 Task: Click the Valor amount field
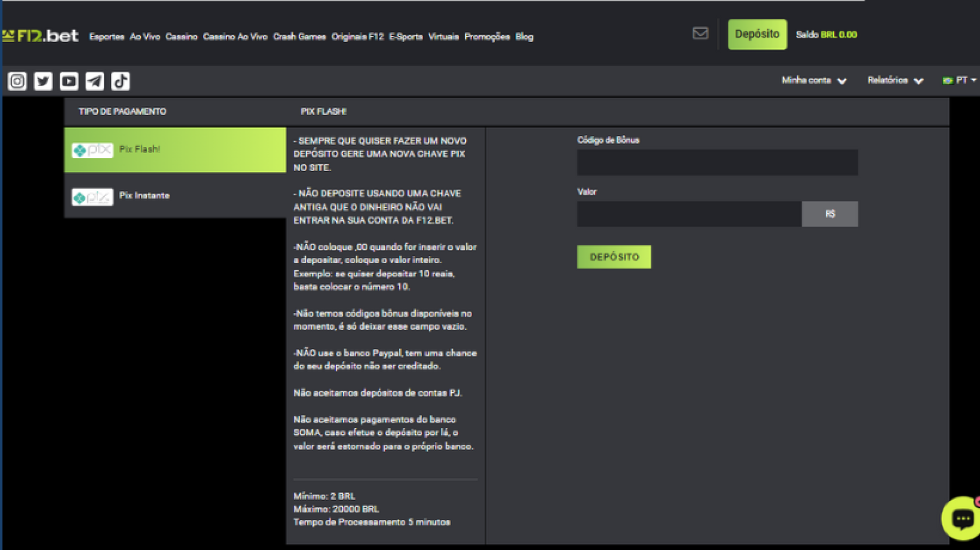(x=689, y=214)
